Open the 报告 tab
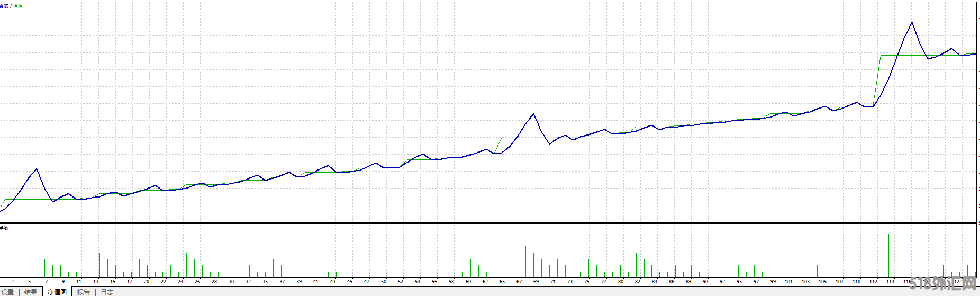 (84, 292)
